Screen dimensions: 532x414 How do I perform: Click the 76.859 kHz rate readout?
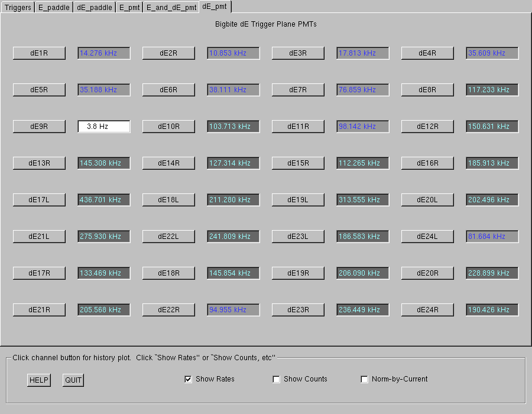pyautogui.click(x=363, y=90)
